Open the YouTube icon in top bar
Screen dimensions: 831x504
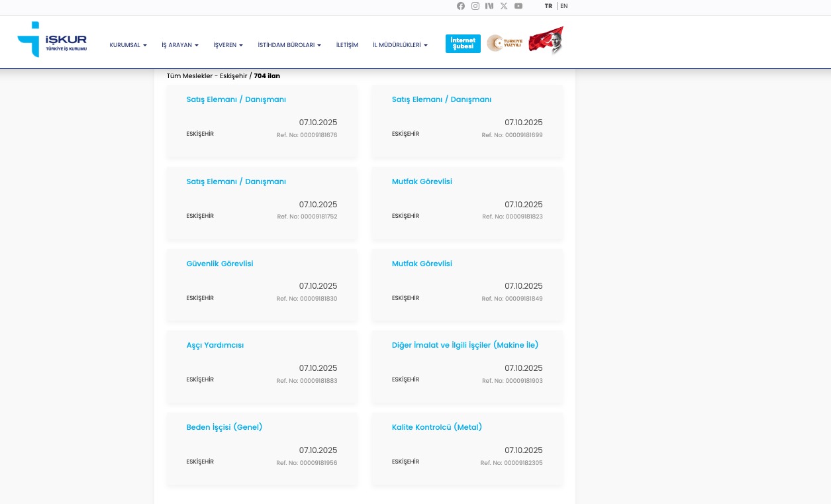coord(518,6)
